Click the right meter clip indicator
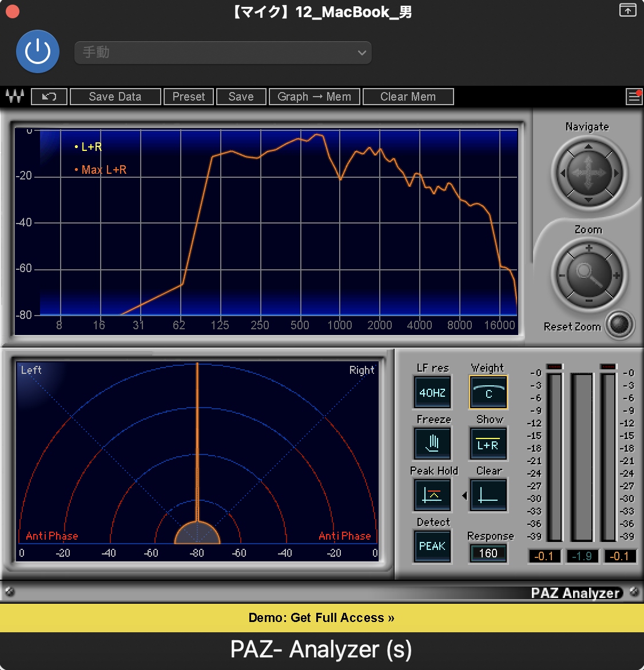Viewport: 644px width, 670px height. 608,366
